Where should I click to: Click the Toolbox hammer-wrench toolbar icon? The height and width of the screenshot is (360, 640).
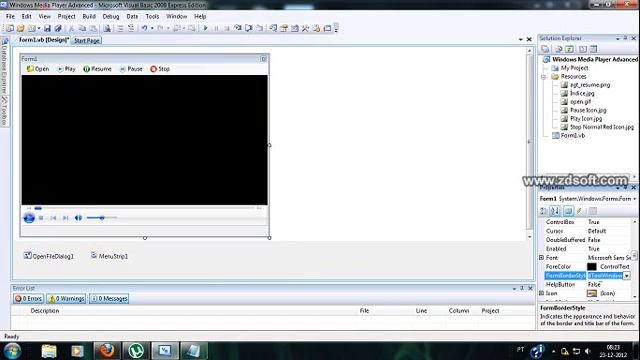pos(305,28)
